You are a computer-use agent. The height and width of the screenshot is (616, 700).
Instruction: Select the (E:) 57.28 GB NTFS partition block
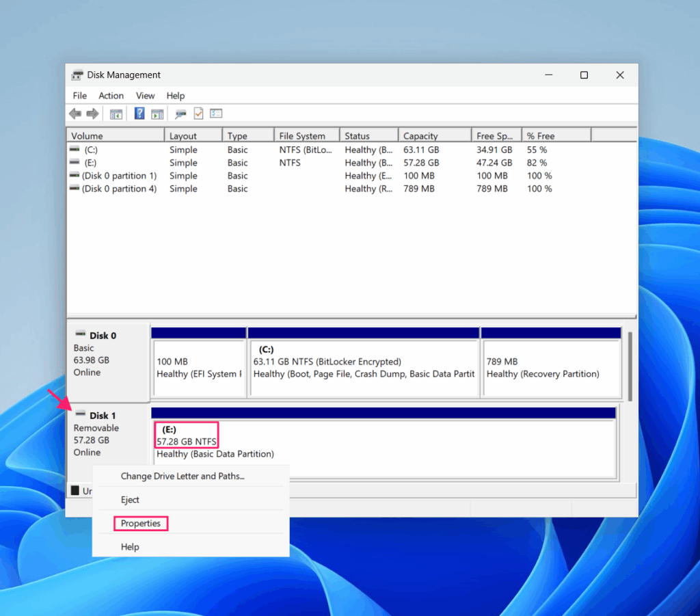point(384,443)
